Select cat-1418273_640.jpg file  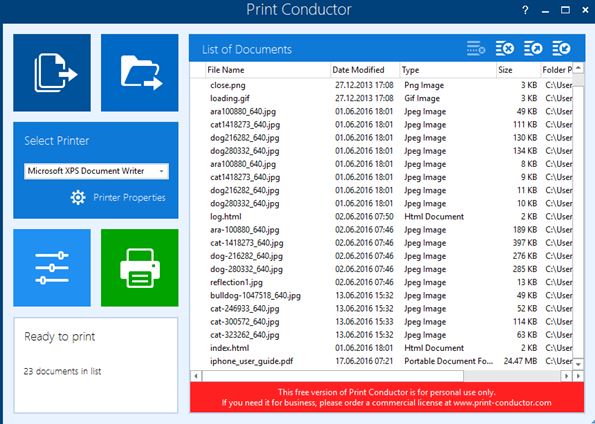pos(381,243)
